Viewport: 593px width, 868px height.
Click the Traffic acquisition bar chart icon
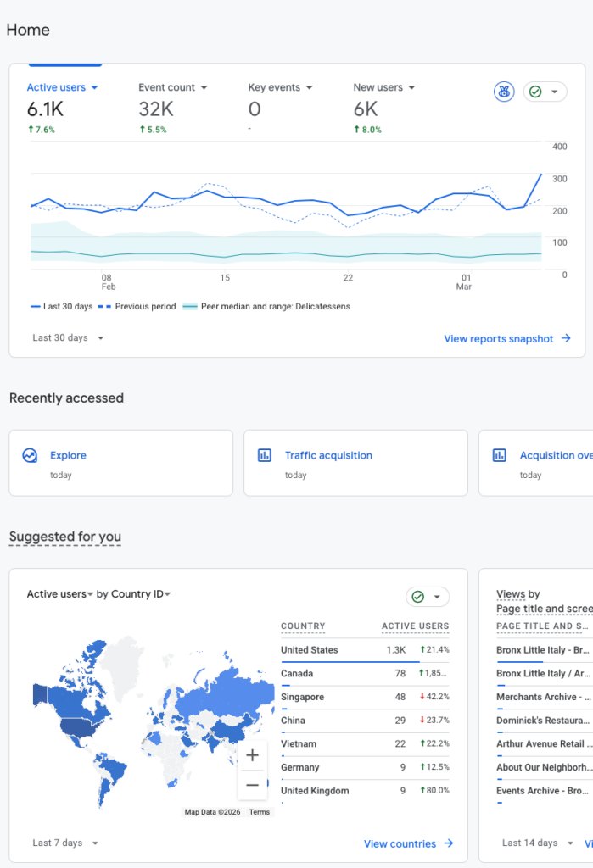266,455
